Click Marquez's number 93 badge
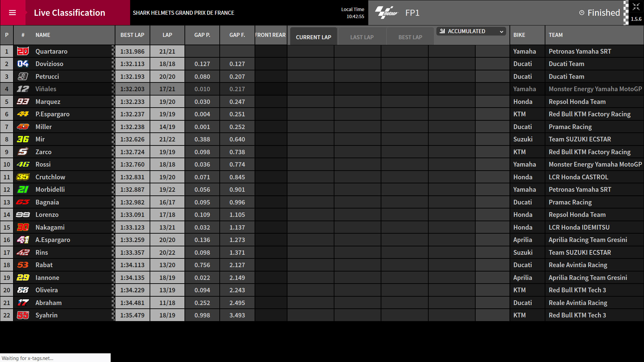This screenshot has height=362, width=644. point(23,102)
